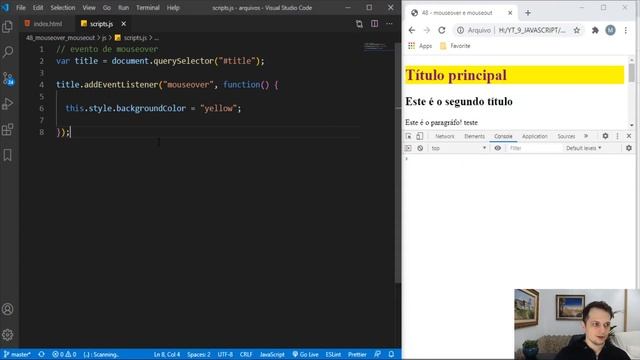The height and width of the screenshot is (360, 640).
Task: Expand more DevTools tabs chevron
Action: (586, 136)
